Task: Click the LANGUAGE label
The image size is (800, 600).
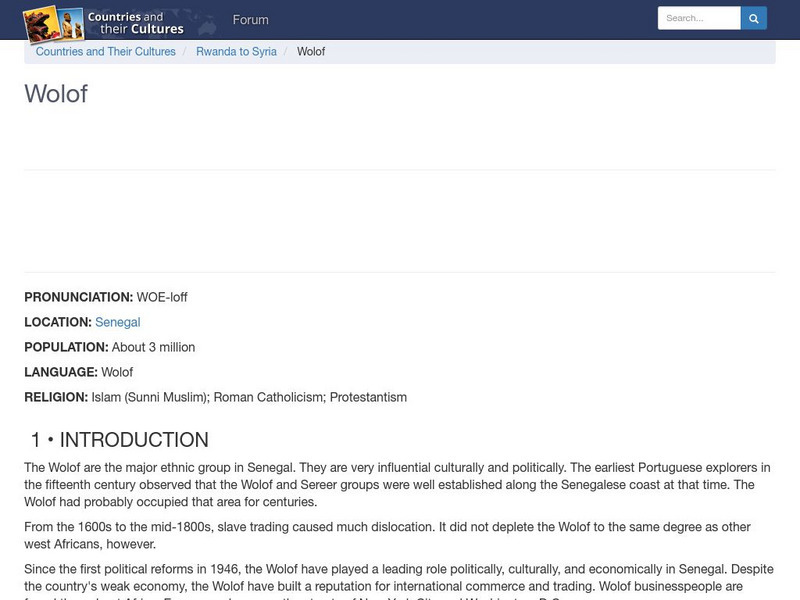Action: 61,372
